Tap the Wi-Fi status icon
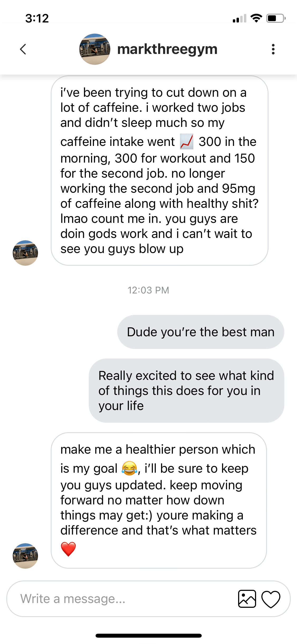Screen dimensions: 297x644 coord(256,18)
